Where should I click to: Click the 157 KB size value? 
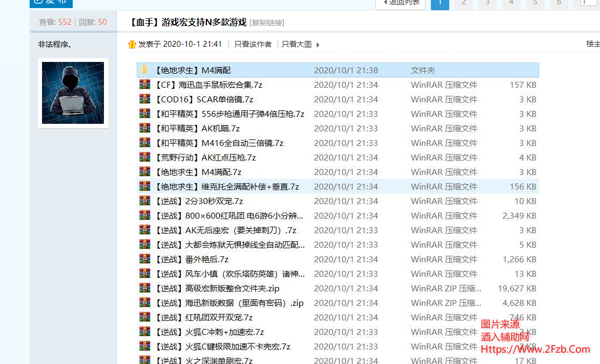pyautogui.click(x=522, y=85)
